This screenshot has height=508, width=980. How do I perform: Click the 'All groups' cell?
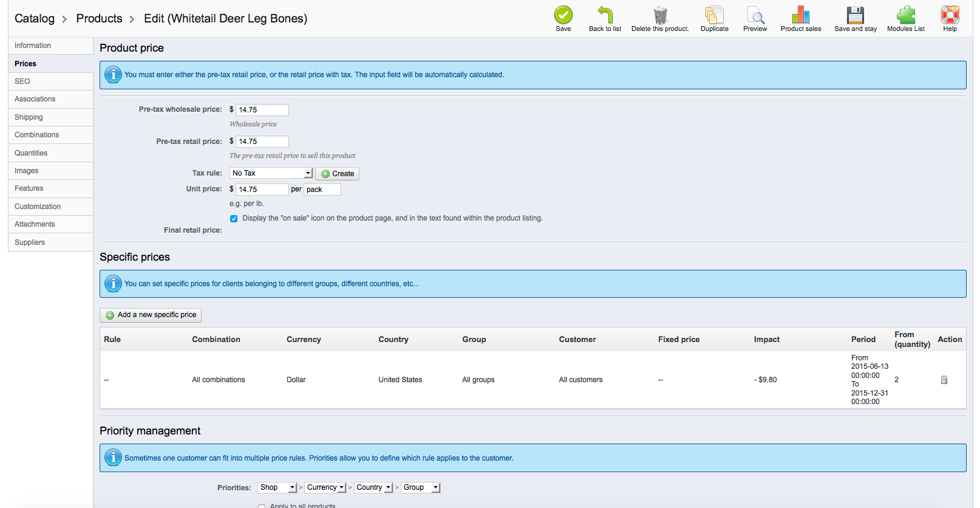(478, 380)
